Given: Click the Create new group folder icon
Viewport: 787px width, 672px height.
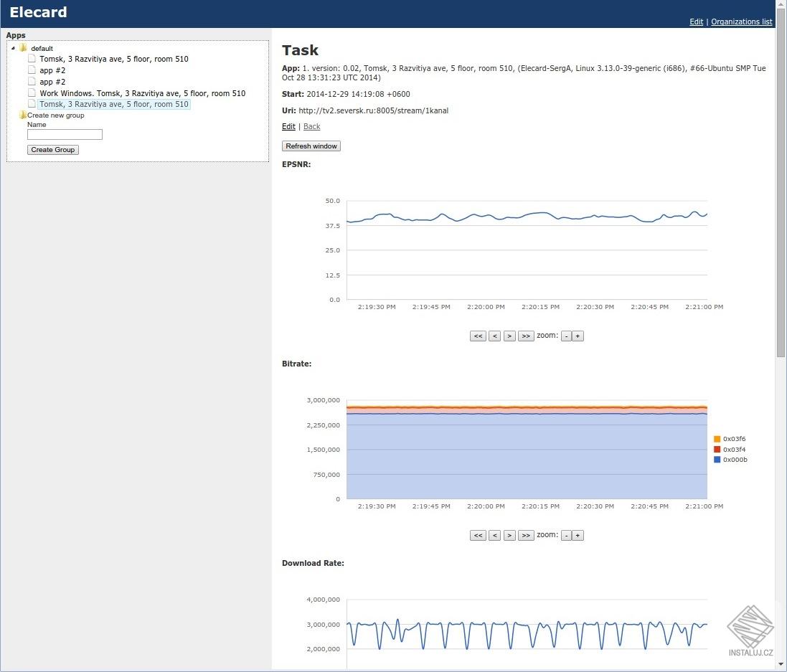Looking at the screenshot, I should click(x=23, y=115).
